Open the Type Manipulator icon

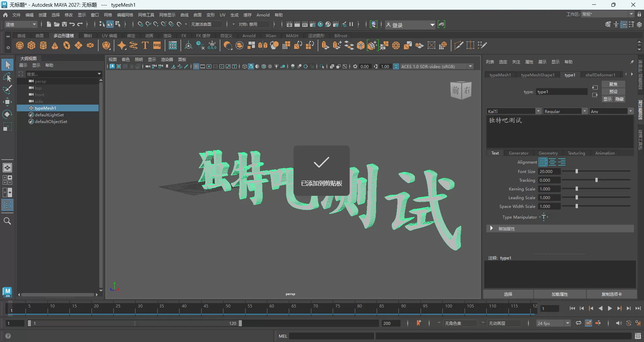pos(544,217)
